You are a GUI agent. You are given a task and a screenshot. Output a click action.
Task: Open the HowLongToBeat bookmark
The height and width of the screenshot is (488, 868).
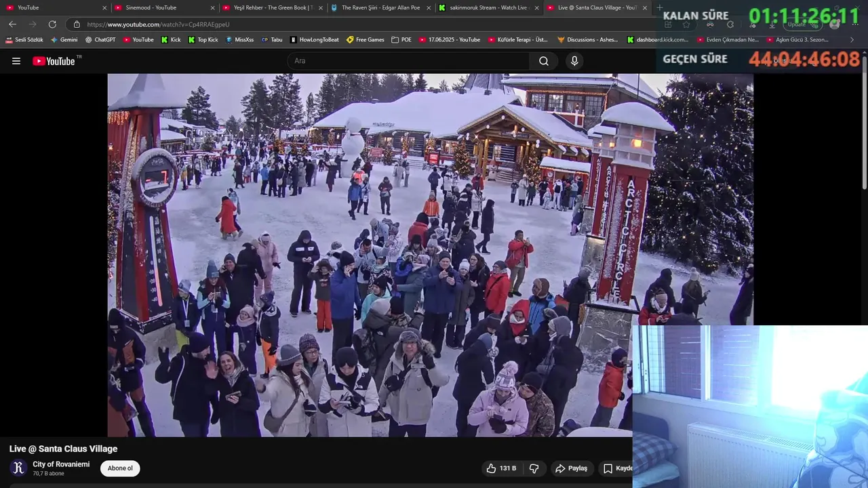click(314, 40)
